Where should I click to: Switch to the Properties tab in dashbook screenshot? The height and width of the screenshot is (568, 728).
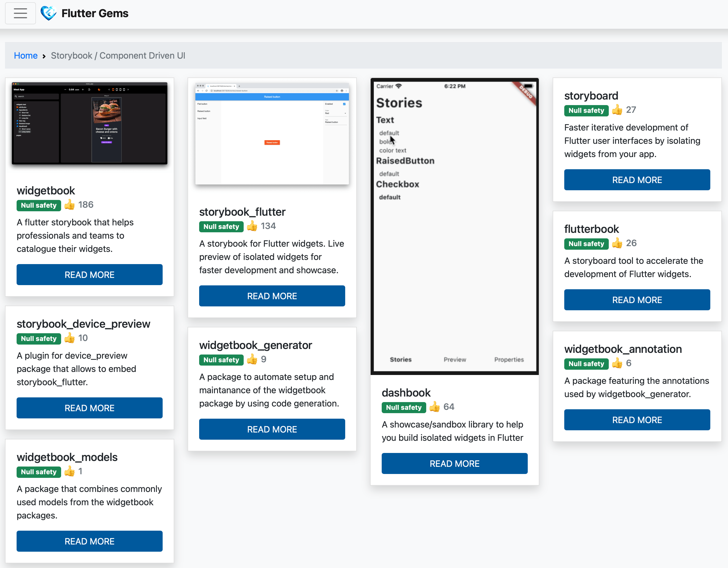[509, 359]
